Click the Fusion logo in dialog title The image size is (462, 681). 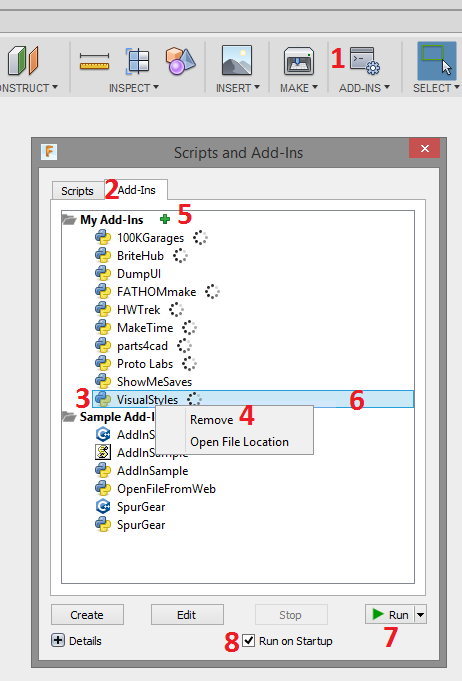pyautogui.click(x=49, y=152)
